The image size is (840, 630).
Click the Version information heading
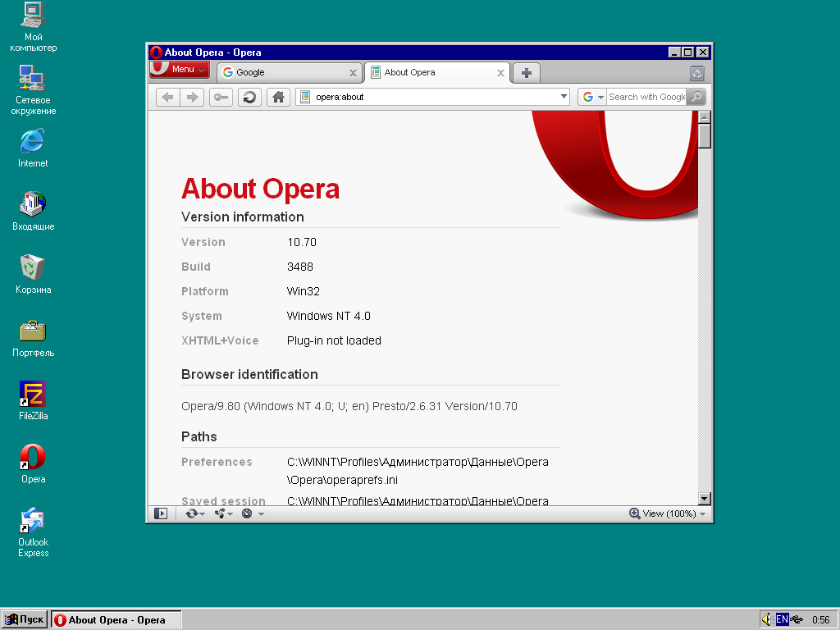click(242, 217)
